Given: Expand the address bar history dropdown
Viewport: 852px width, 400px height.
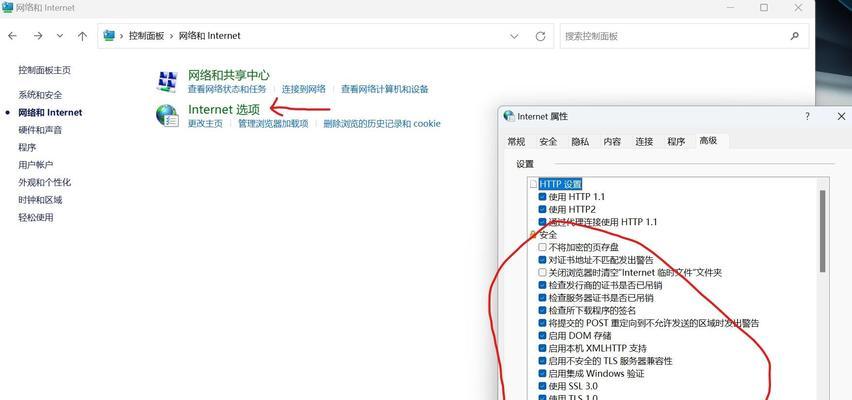Looking at the screenshot, I should click(x=514, y=36).
